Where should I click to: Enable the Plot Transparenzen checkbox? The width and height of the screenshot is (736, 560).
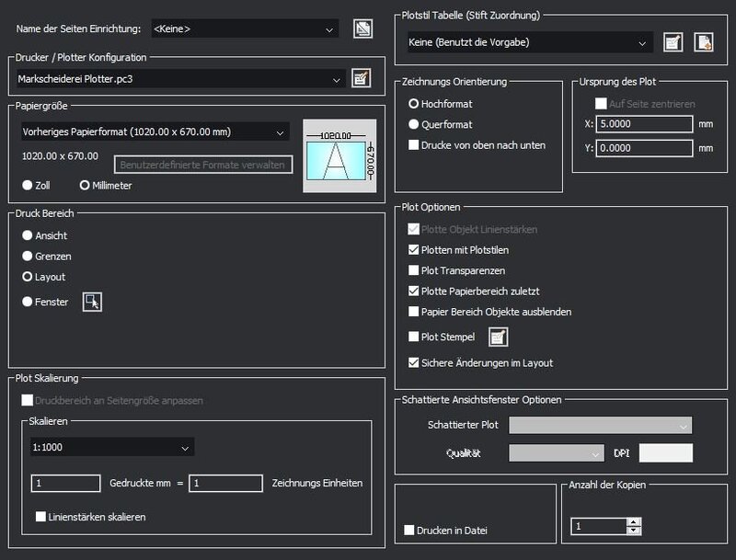tap(412, 269)
